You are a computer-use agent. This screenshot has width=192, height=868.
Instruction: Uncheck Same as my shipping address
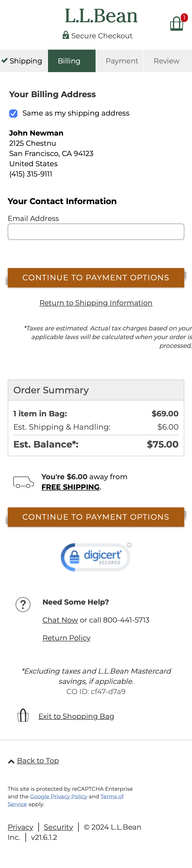pyautogui.click(x=13, y=114)
